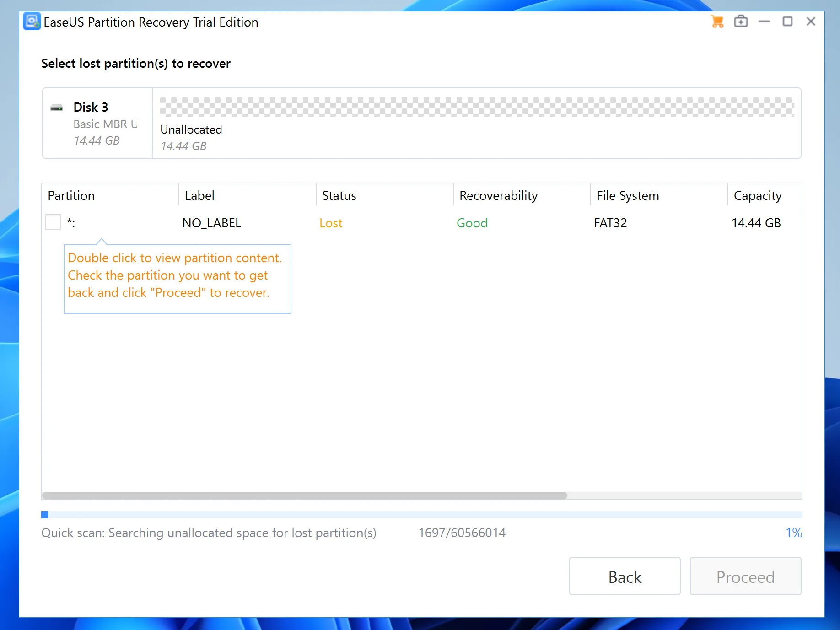
Task: Click the Disk 3 title
Action: pos(91,107)
